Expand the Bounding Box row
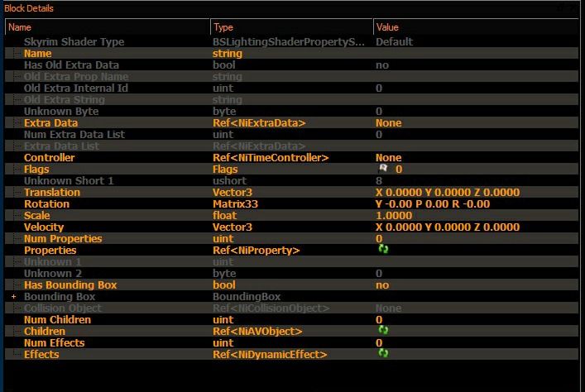585x392 pixels. (14, 297)
